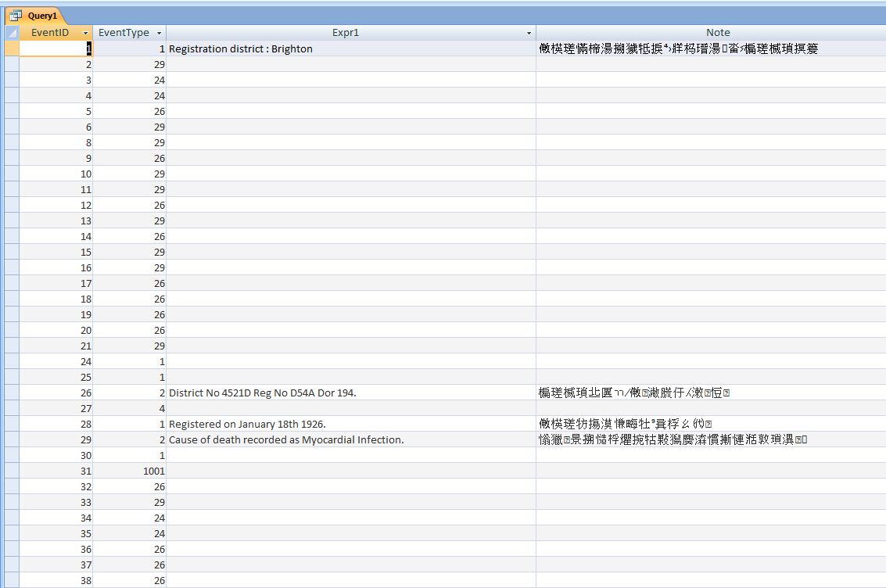Click EventID cell 35
The image size is (886, 588).
tap(56, 533)
